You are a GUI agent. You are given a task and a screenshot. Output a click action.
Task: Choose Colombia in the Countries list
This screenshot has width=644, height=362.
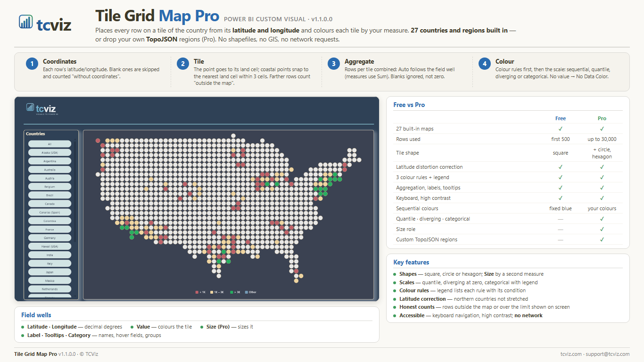(50, 221)
